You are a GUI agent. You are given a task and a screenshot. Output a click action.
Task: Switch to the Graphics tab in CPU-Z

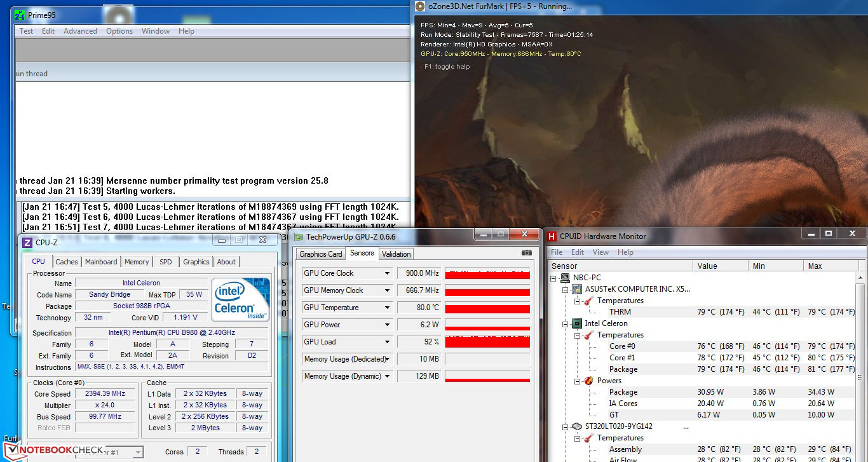[x=196, y=262]
